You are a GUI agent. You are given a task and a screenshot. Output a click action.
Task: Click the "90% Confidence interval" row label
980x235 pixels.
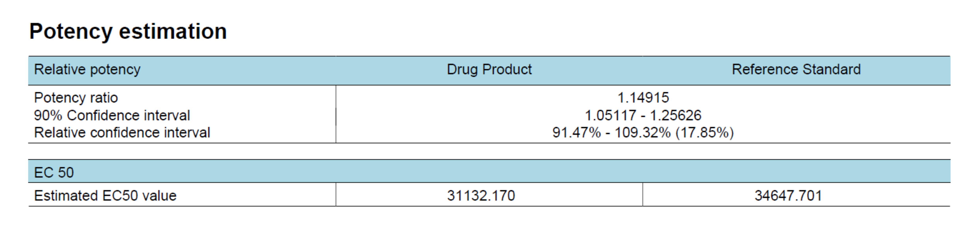(x=112, y=115)
